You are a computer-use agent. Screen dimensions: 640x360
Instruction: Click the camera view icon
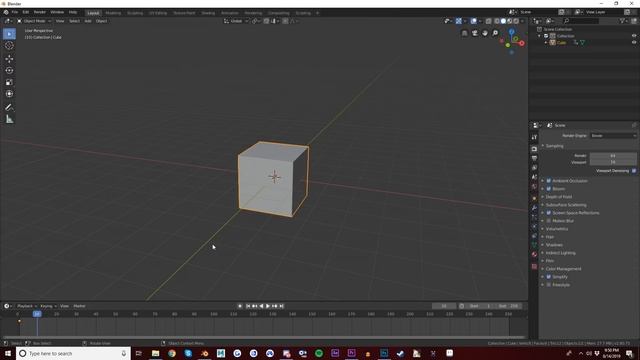coord(475,33)
